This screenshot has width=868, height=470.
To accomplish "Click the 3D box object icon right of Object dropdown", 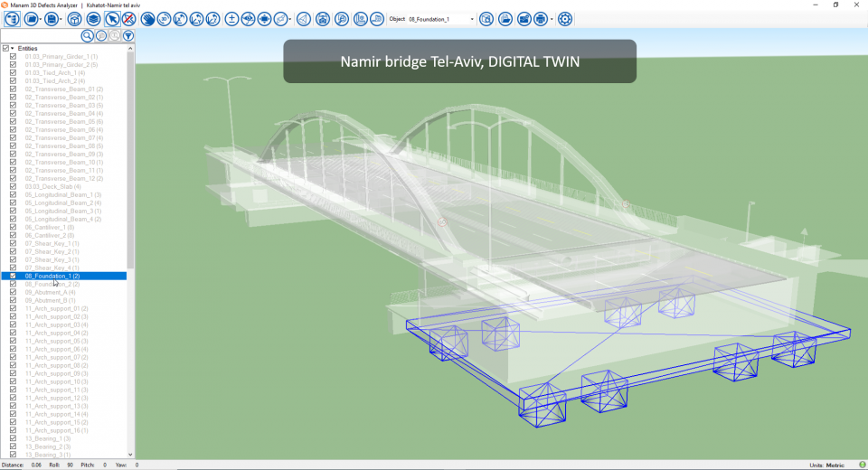I will 486,19.
